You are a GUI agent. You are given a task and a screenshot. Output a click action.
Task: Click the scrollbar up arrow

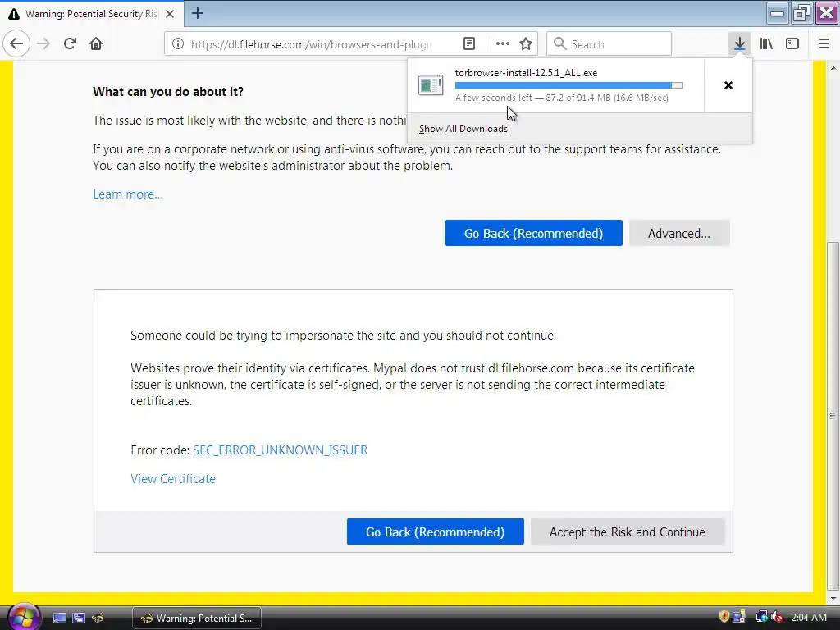[833, 68]
